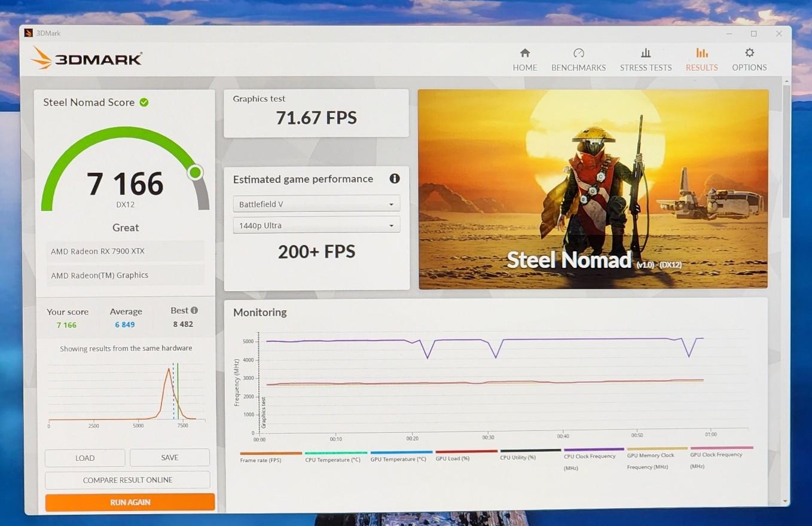Toggle the GPU Memory Clock Frequency legend entry
The height and width of the screenshot is (526, 812).
click(x=657, y=458)
